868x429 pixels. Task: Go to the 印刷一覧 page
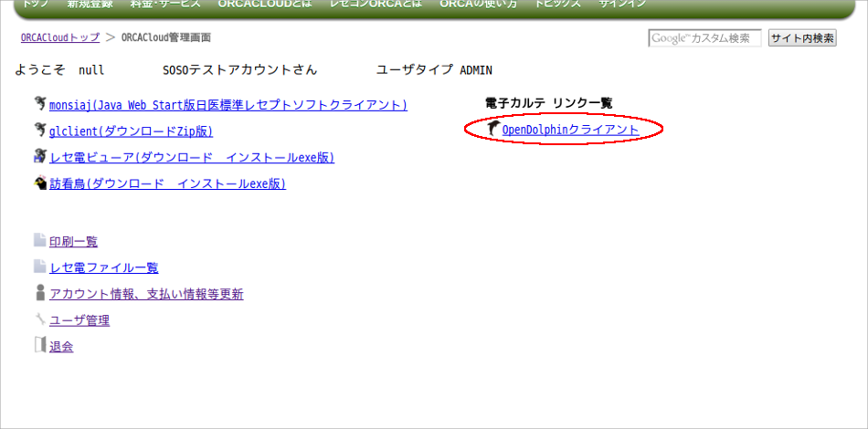coord(74,242)
